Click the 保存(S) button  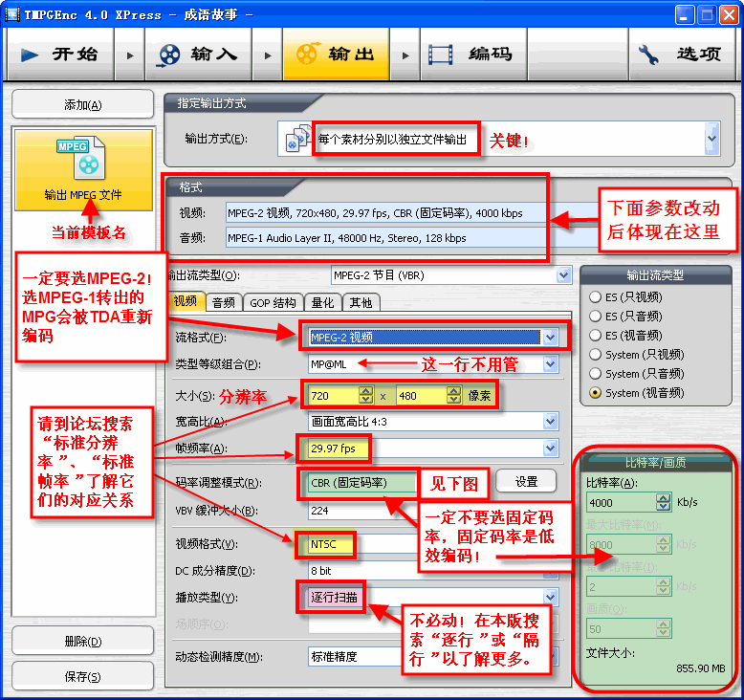pyautogui.click(x=82, y=676)
